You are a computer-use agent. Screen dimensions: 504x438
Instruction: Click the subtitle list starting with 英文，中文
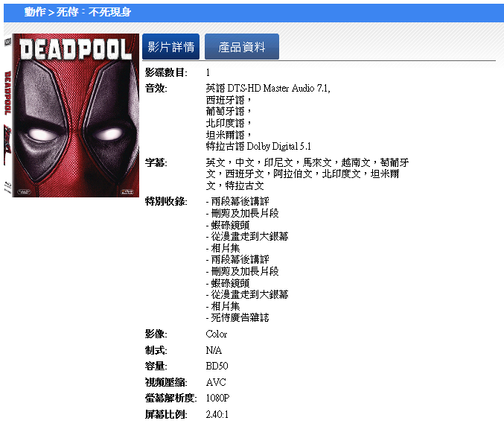click(307, 174)
